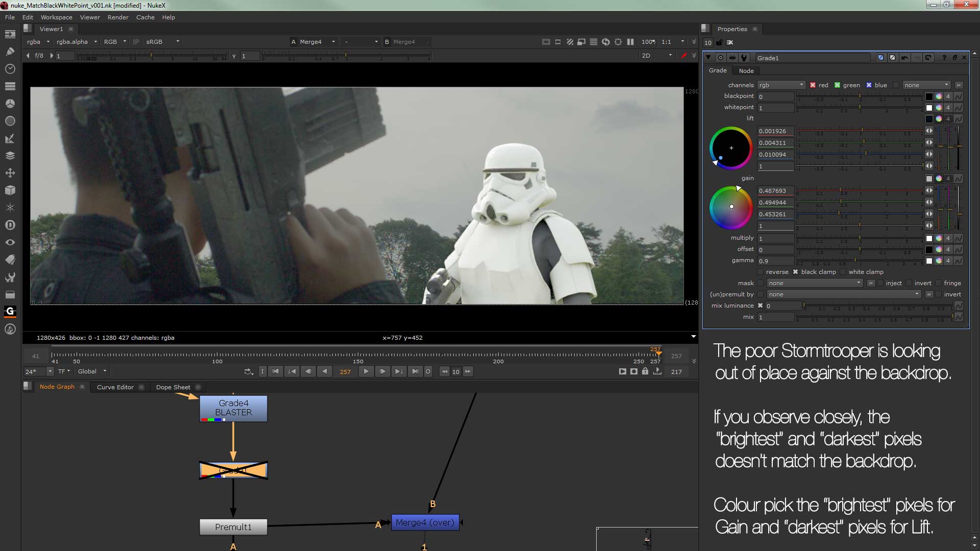
Task: Open the Transform nodes toolbar menu
Action: click(10, 173)
